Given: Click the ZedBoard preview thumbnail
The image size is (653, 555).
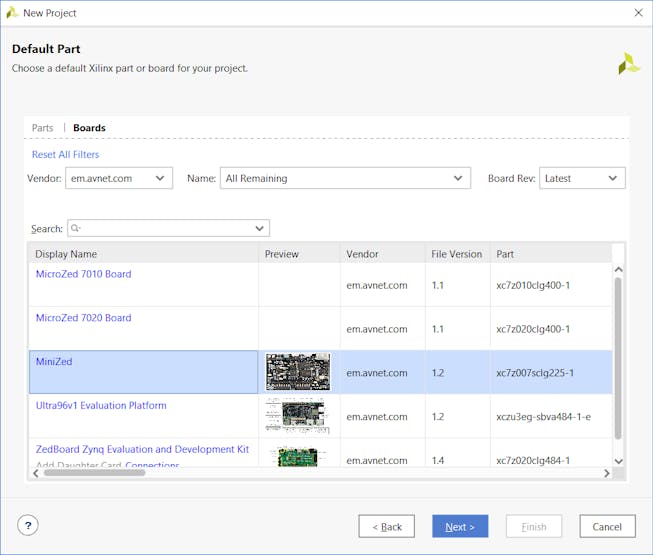Looking at the screenshot, I should pos(297,457).
